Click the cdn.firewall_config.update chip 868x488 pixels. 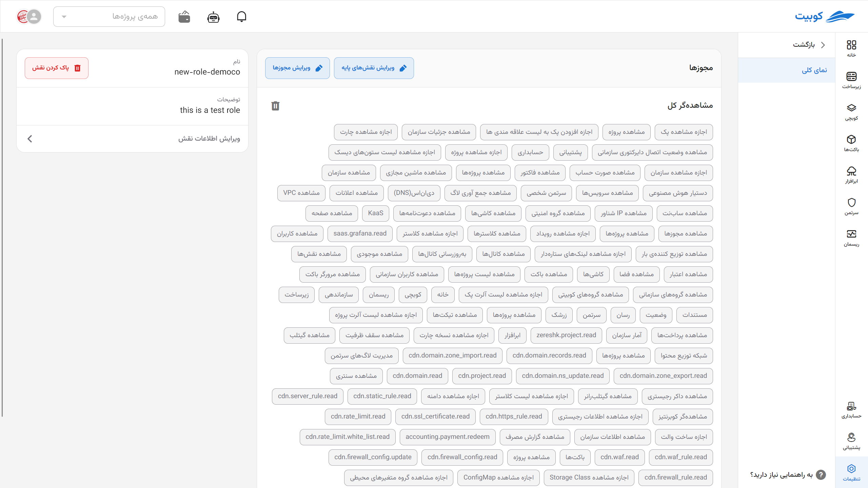click(373, 457)
